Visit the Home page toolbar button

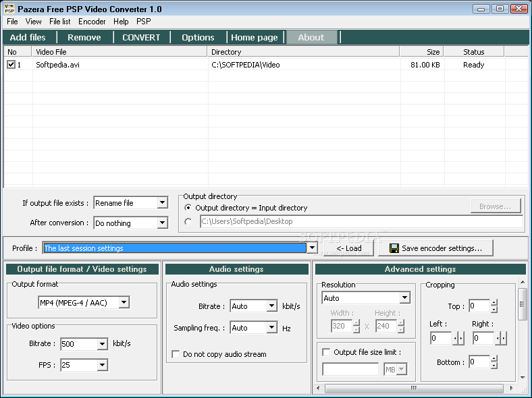254,37
